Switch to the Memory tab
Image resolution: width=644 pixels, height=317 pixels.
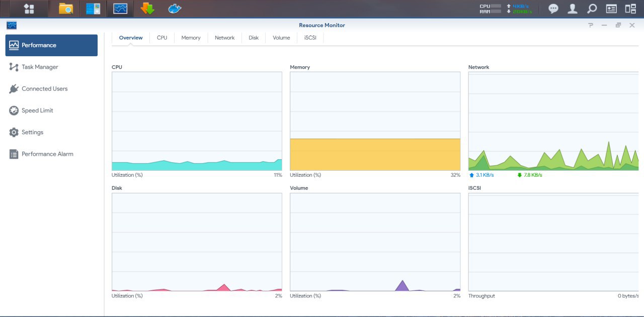(x=191, y=38)
